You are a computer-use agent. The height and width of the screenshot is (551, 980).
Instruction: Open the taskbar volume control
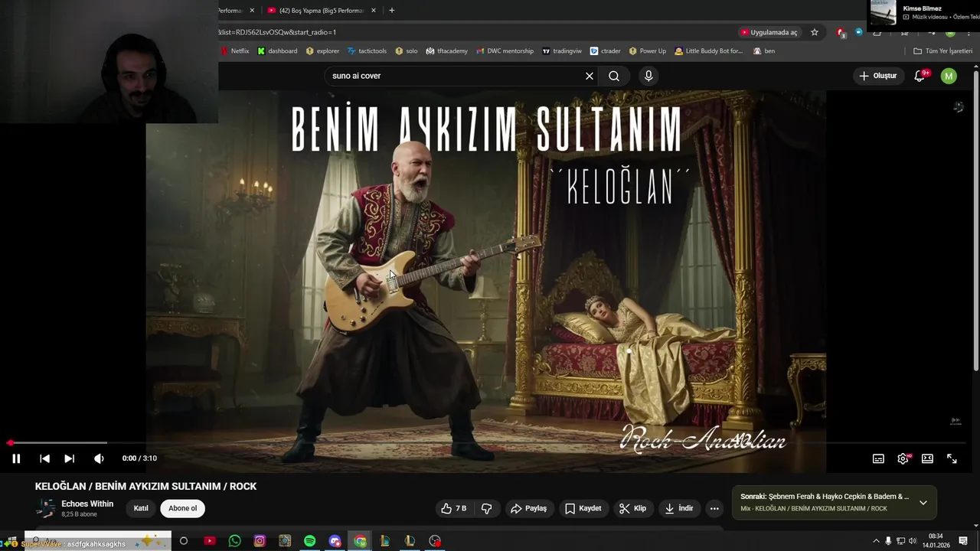[x=913, y=541]
